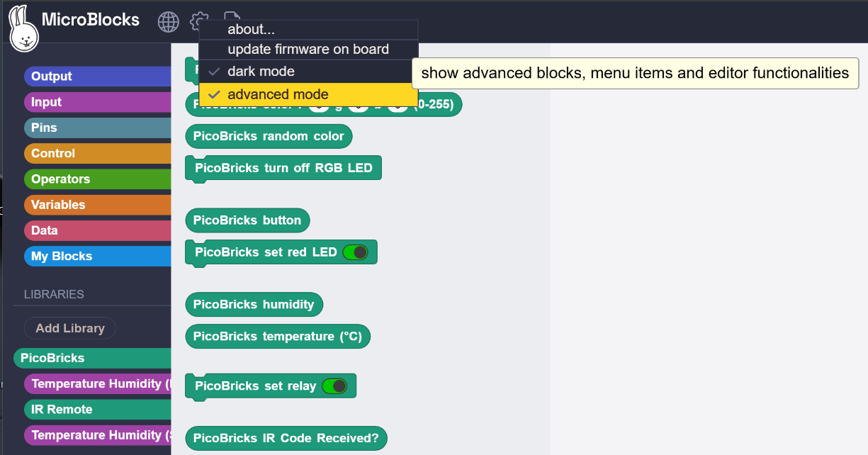Image resolution: width=868 pixels, height=455 pixels.
Task: Open the language globe menu
Action: tap(169, 22)
